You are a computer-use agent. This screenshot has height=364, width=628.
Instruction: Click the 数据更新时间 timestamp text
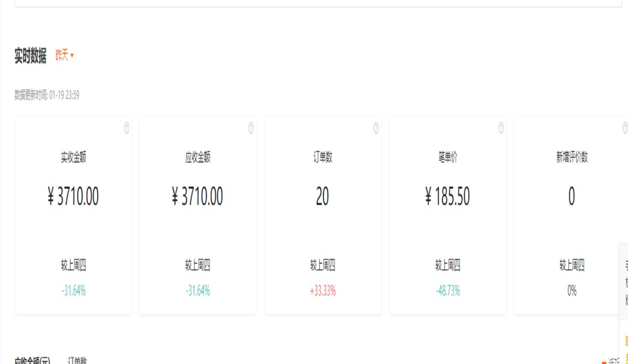click(x=47, y=95)
